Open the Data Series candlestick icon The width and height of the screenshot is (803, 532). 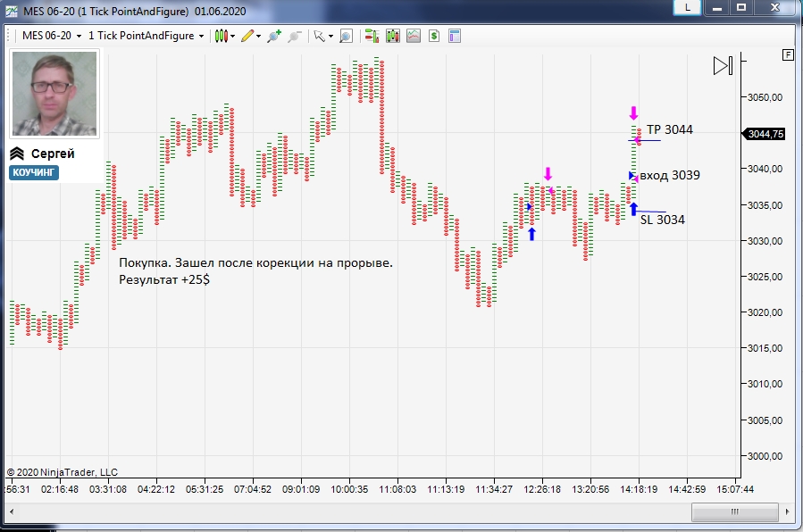tap(393, 36)
